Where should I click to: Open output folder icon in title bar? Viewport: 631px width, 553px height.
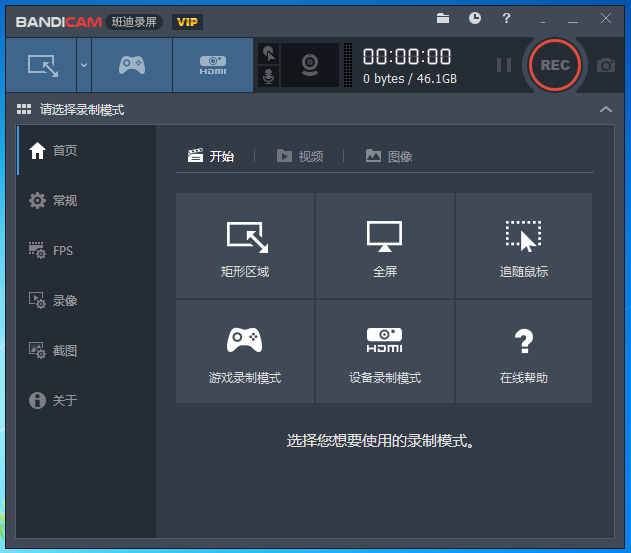443,18
